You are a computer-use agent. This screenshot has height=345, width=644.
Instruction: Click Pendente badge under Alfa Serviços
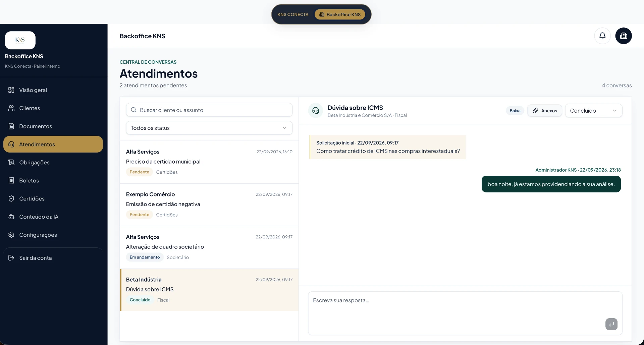point(139,172)
